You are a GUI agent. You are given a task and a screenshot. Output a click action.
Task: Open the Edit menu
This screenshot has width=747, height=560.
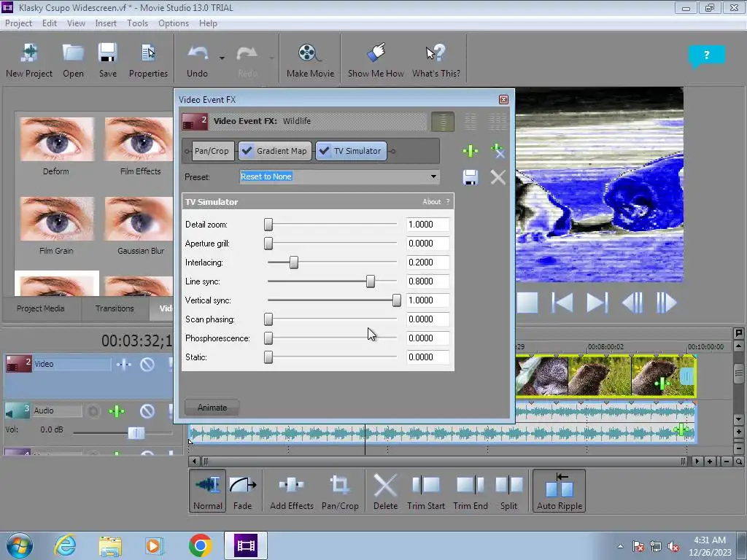49,23
